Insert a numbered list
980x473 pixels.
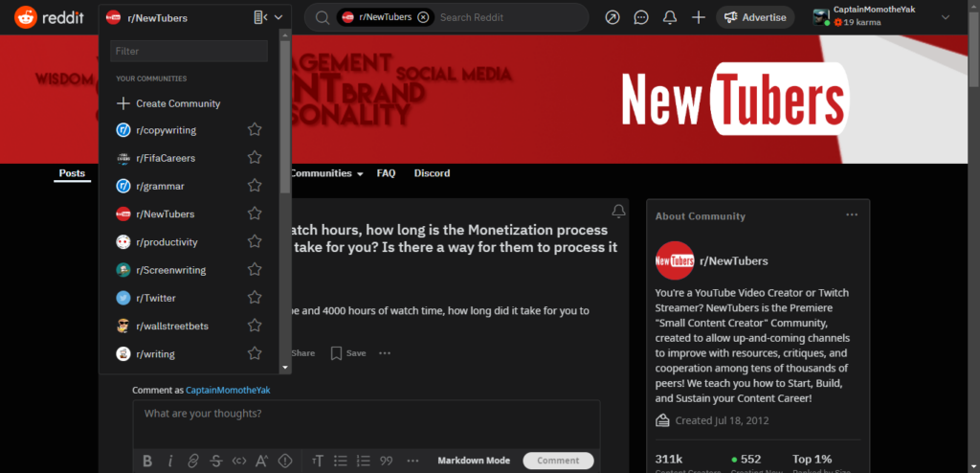pyautogui.click(x=363, y=462)
